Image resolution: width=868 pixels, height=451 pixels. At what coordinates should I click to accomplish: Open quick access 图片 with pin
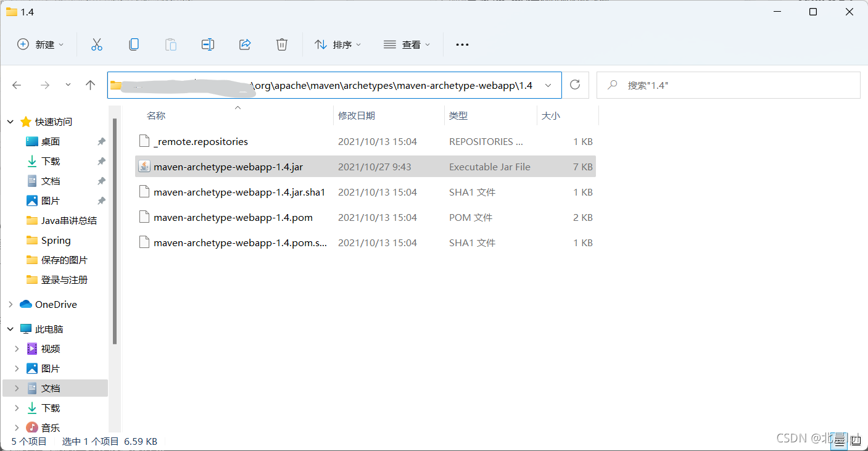[x=51, y=201]
